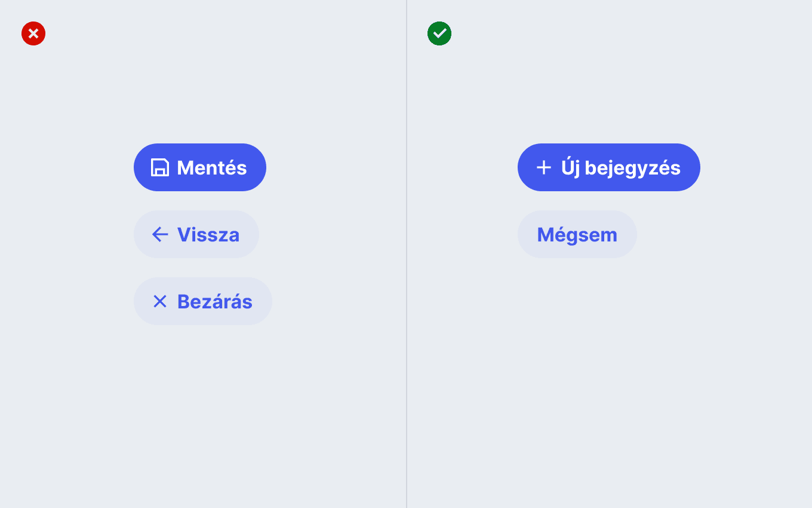The width and height of the screenshot is (812, 508).
Task: Click the white Új bejegyzés text
Action: click(621, 168)
